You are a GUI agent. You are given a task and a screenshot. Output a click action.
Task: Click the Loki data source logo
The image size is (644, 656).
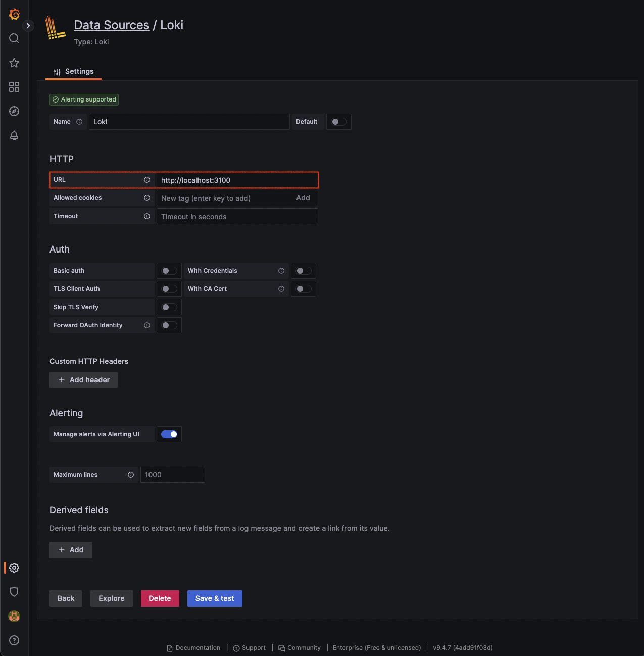tap(56, 28)
